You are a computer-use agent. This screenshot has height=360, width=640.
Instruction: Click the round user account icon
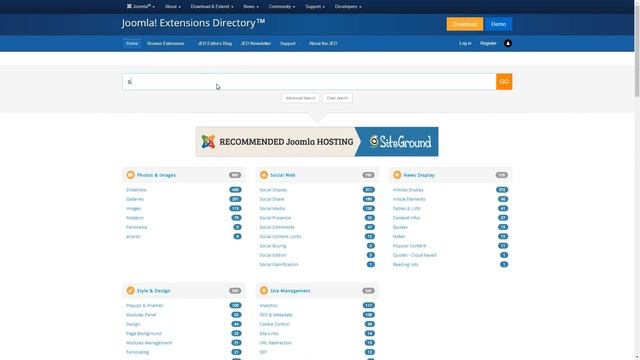point(508,43)
